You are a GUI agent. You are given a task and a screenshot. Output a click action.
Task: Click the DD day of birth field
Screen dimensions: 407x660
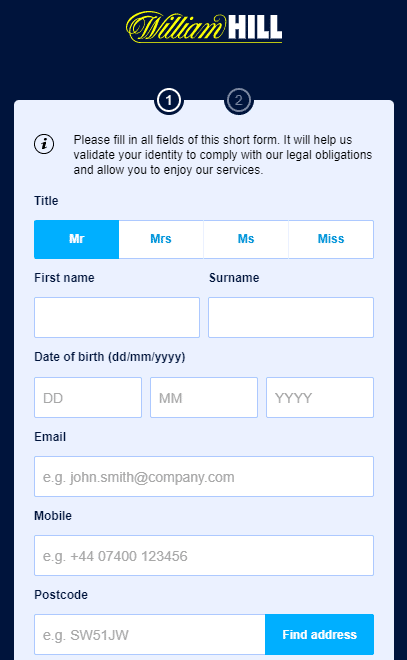pyautogui.click(x=88, y=397)
